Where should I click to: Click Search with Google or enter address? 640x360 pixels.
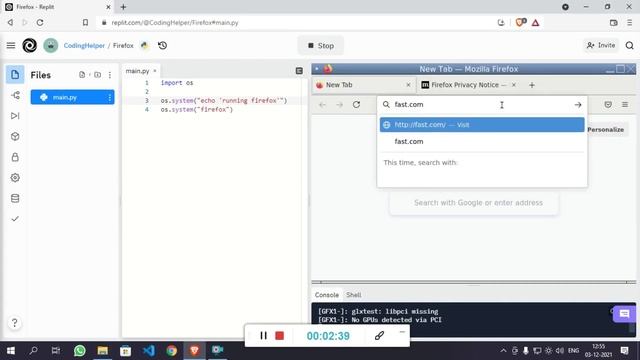pos(474,203)
